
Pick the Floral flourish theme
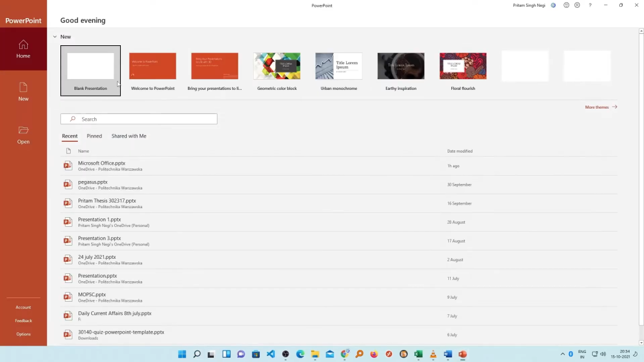[463, 71]
